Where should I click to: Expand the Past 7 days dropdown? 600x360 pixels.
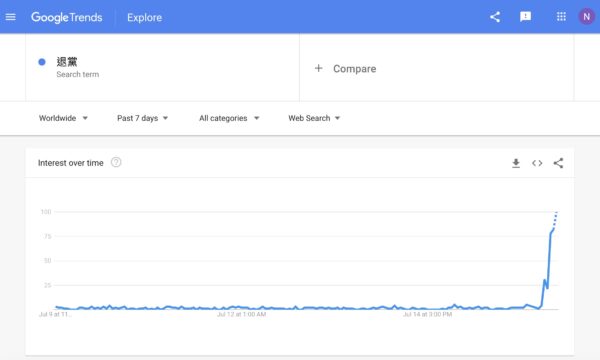(x=142, y=118)
